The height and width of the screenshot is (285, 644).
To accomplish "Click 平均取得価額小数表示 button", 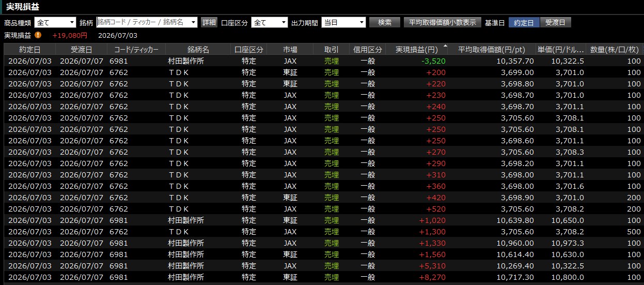I will [x=442, y=22].
